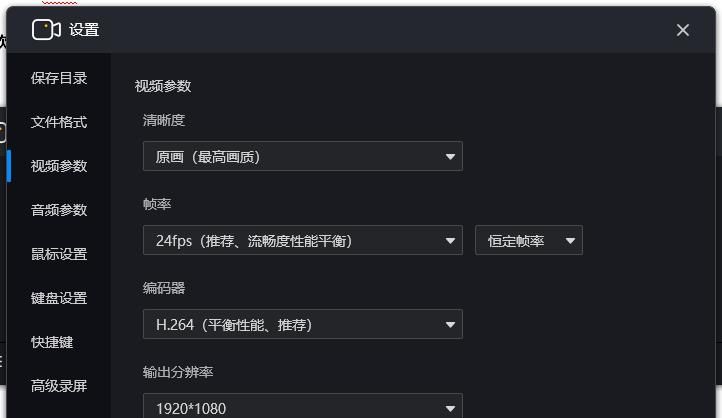
Task: Open the 快捷键 settings section
Action: (52, 342)
